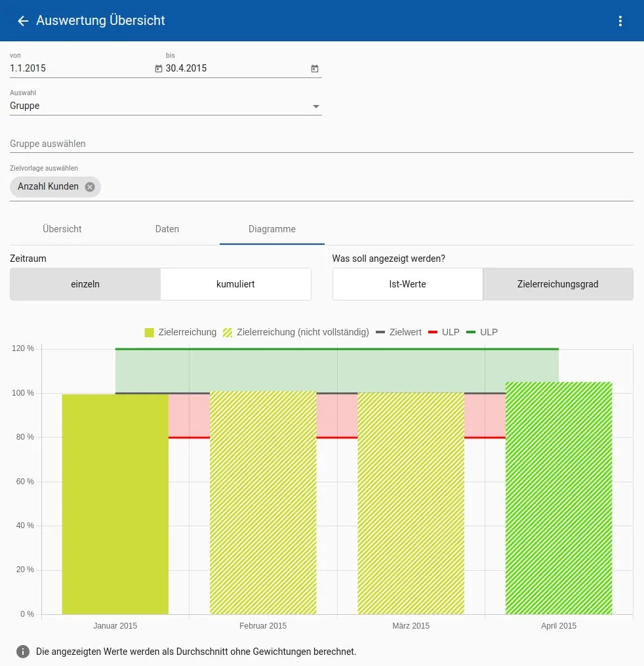This screenshot has height=666, width=644.
Task: Open the 'von' date calendar picker
Action: point(158,68)
